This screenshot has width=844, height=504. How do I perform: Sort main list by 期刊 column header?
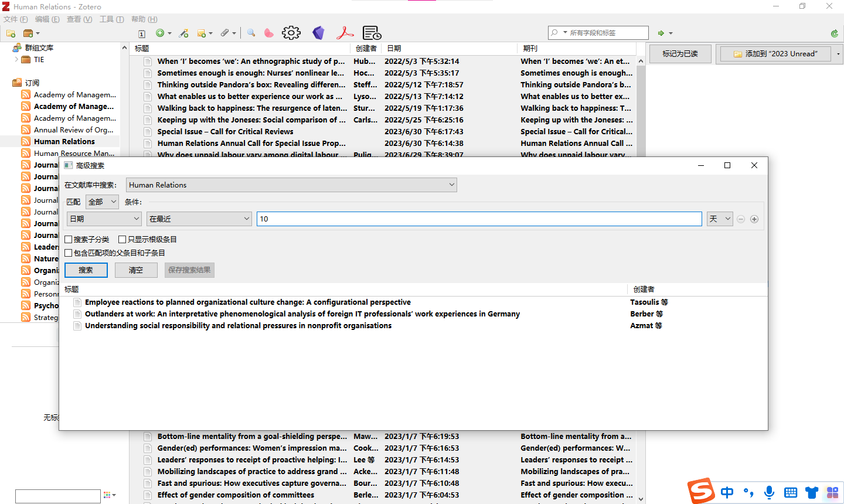(x=577, y=49)
